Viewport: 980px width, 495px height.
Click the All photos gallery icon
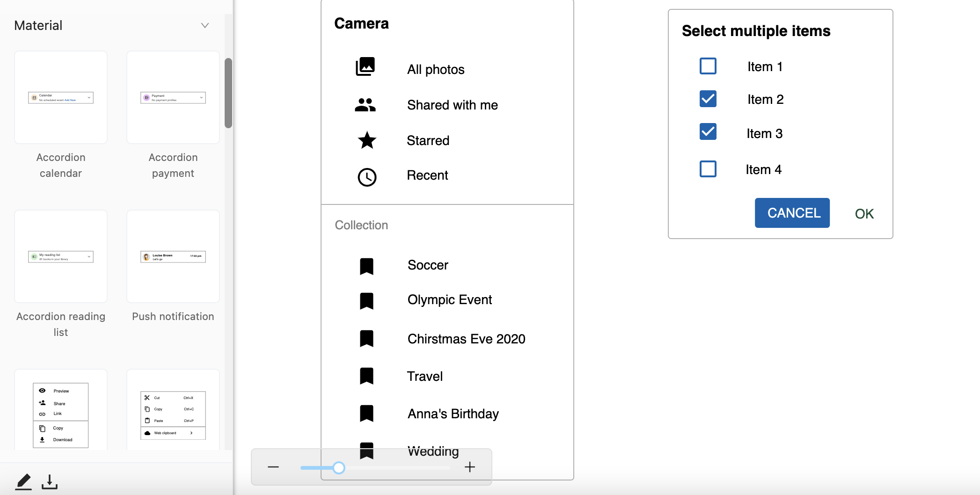pos(366,67)
